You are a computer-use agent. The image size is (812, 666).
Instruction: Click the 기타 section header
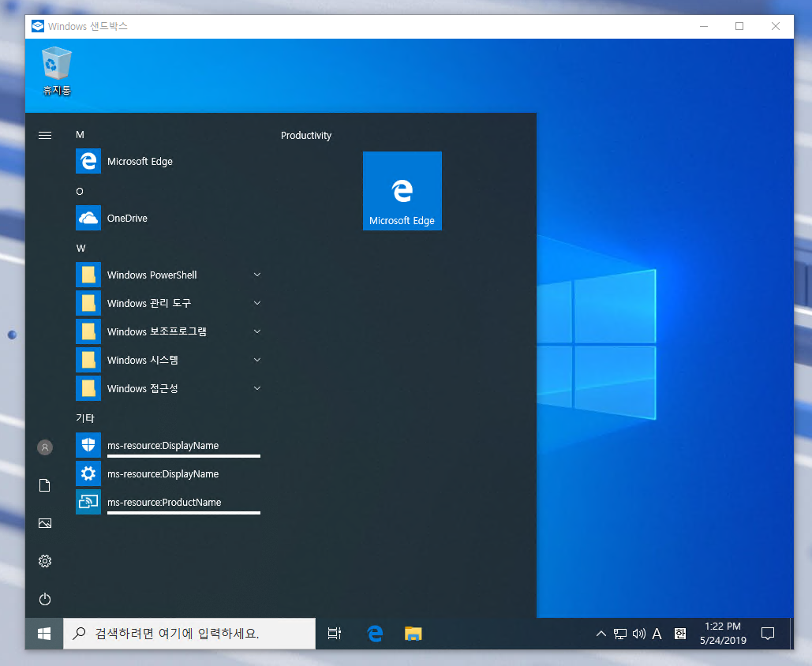coord(85,418)
